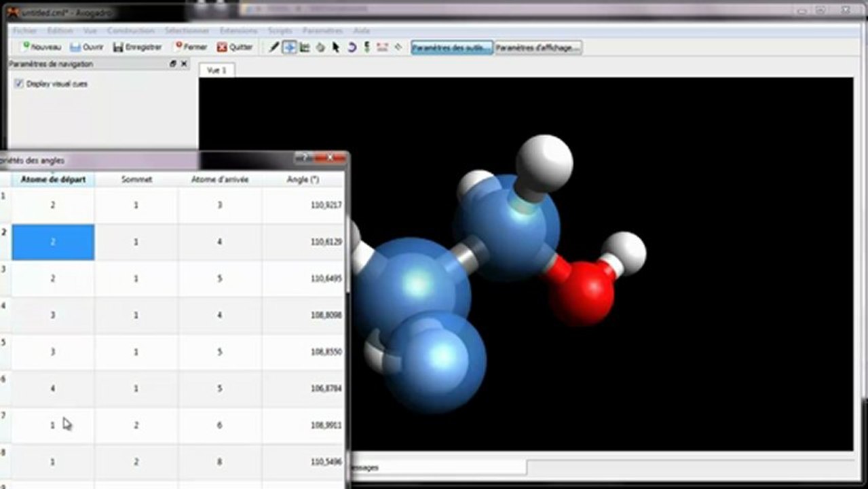Select the Navigate tool
Image resolution: width=868 pixels, height=489 pixels.
tap(290, 48)
